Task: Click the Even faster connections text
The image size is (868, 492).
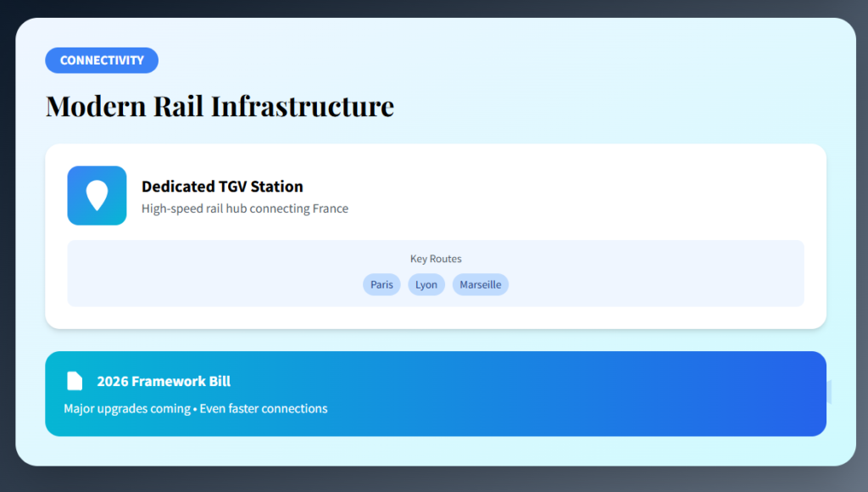Action: (x=264, y=409)
